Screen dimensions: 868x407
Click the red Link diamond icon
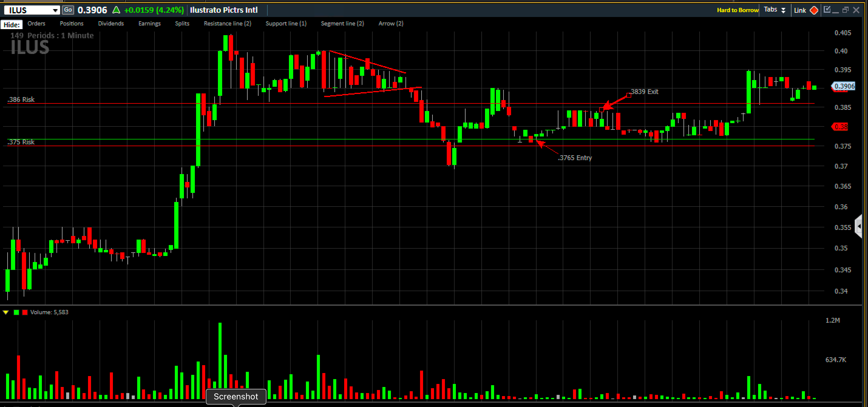(814, 10)
